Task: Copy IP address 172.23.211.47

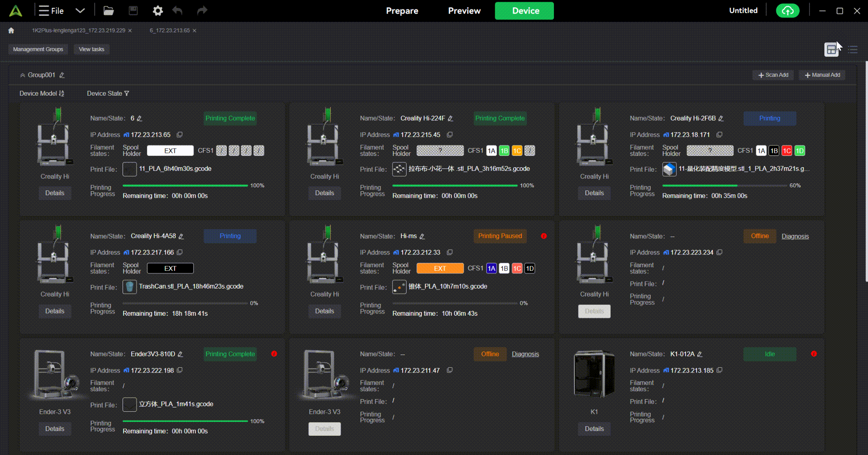Action: pos(450,370)
